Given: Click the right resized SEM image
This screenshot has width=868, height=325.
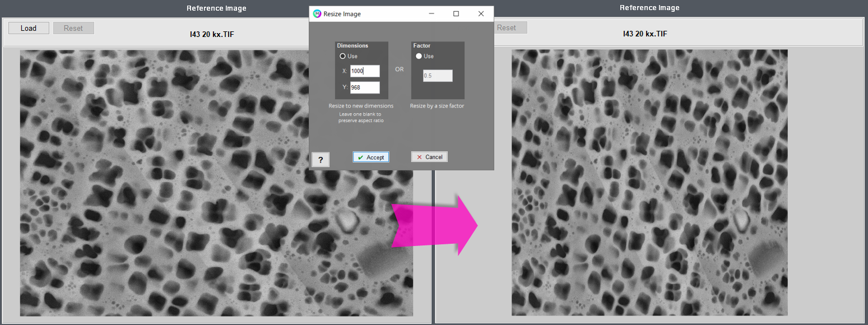Looking at the screenshot, I should pos(649,182).
